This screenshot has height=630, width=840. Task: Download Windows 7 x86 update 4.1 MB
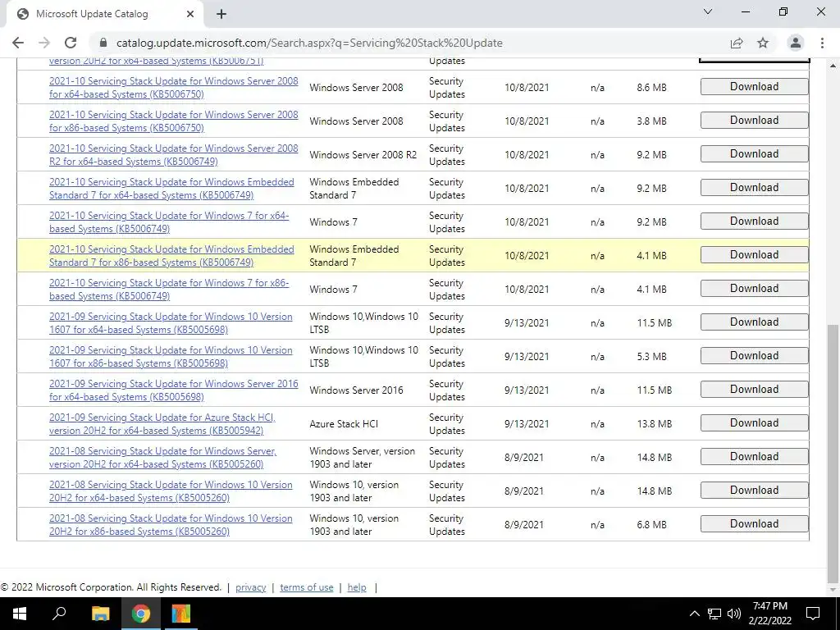pos(755,289)
